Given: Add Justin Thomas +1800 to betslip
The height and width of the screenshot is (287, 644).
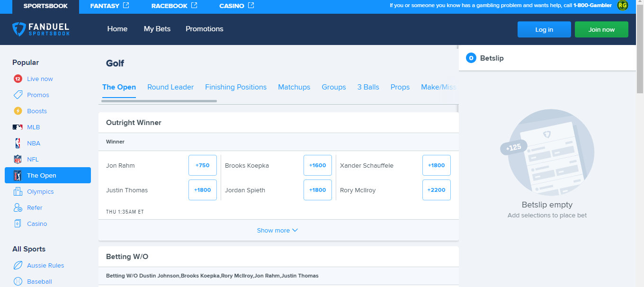Looking at the screenshot, I should [203, 190].
